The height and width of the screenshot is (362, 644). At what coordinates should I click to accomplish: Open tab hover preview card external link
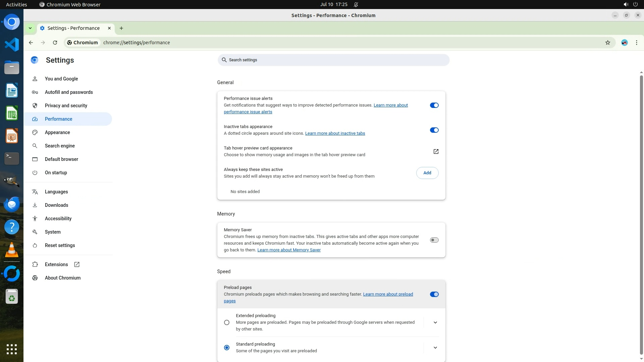436,152
